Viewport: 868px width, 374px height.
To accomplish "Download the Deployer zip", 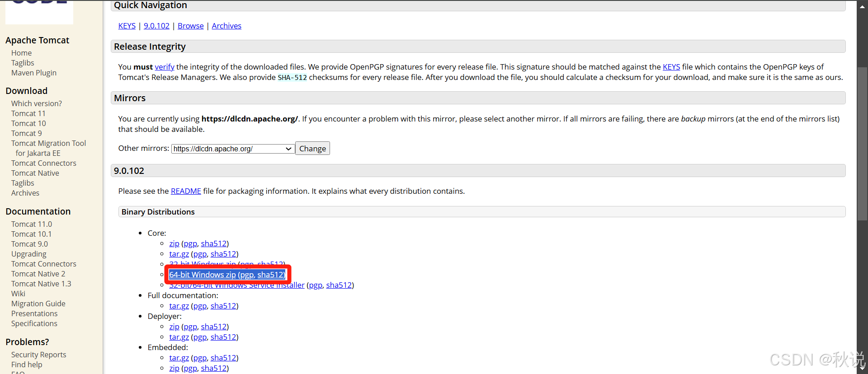I will 174,327.
